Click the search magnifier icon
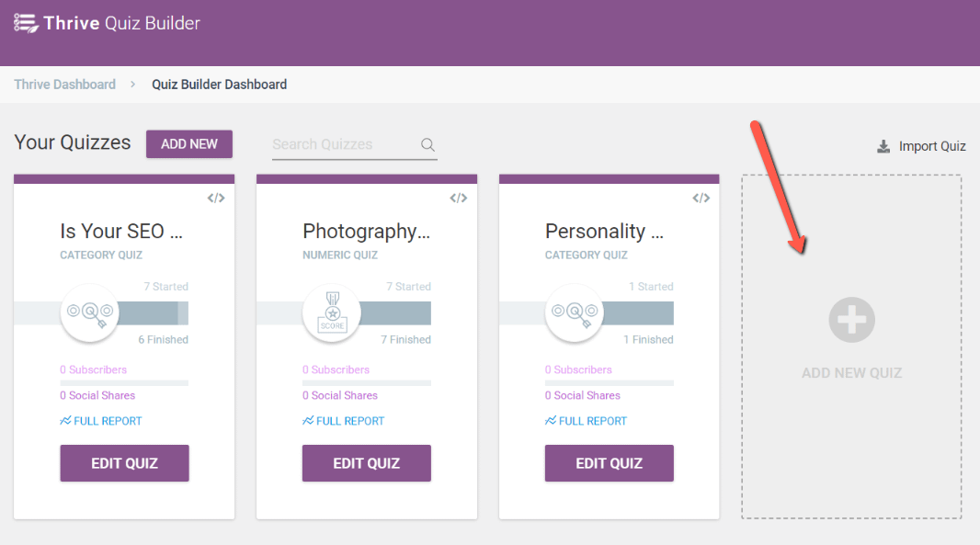Viewport: 980px width, 545px height. pos(427,145)
